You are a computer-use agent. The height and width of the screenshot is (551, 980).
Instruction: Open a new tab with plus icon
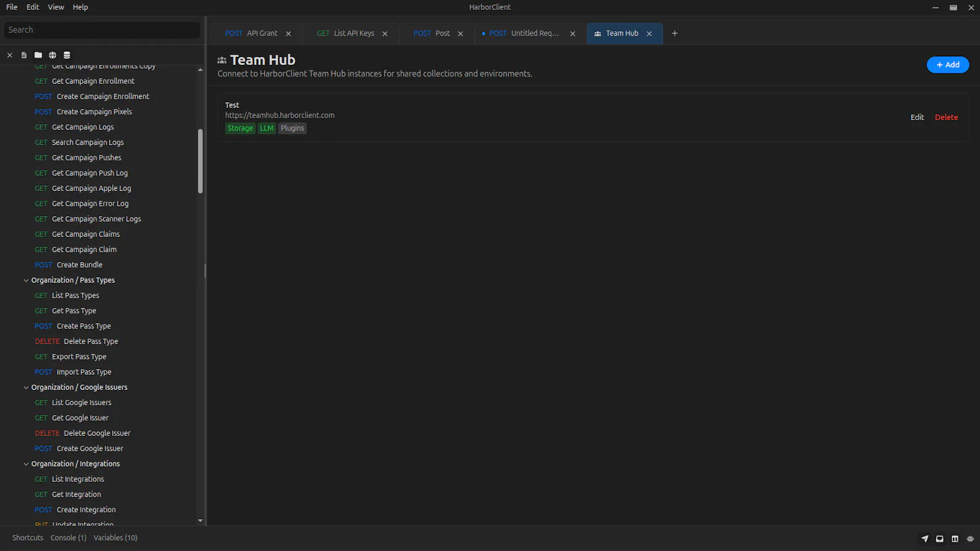coord(674,34)
